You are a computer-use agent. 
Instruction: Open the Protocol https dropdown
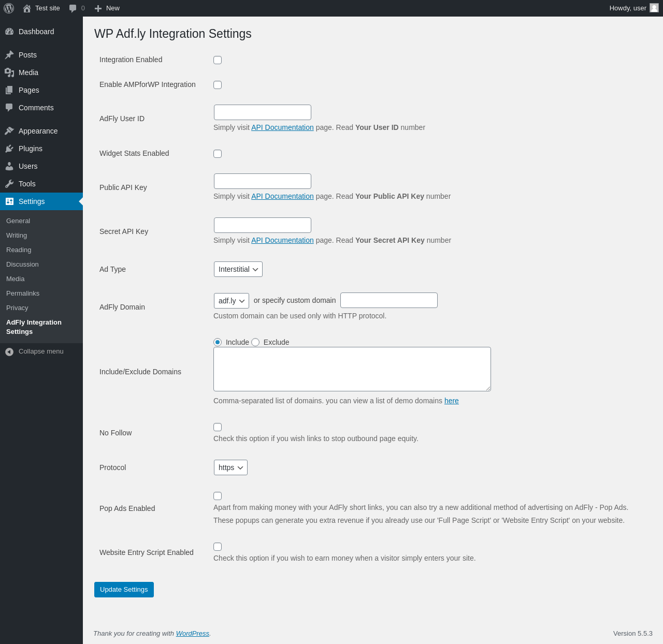(x=230, y=467)
